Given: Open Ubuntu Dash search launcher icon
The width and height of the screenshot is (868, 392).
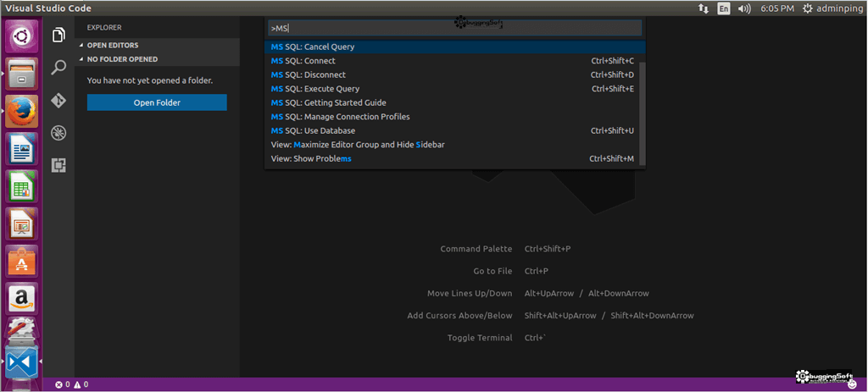Looking at the screenshot, I should [x=22, y=36].
